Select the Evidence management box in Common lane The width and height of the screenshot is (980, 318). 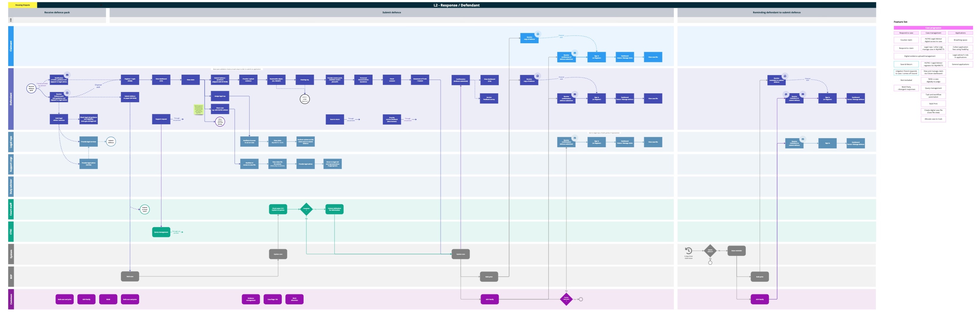(x=251, y=299)
